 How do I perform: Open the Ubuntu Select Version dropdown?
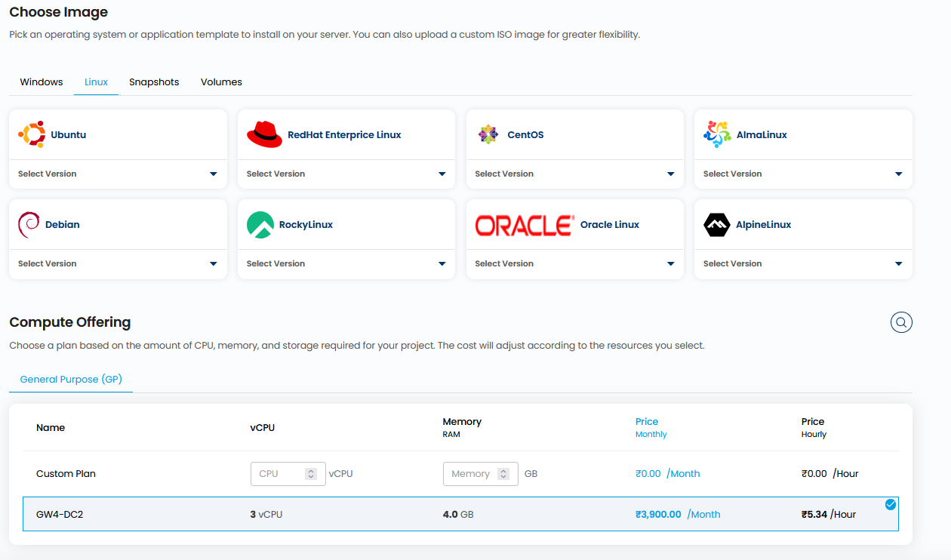[x=118, y=174]
